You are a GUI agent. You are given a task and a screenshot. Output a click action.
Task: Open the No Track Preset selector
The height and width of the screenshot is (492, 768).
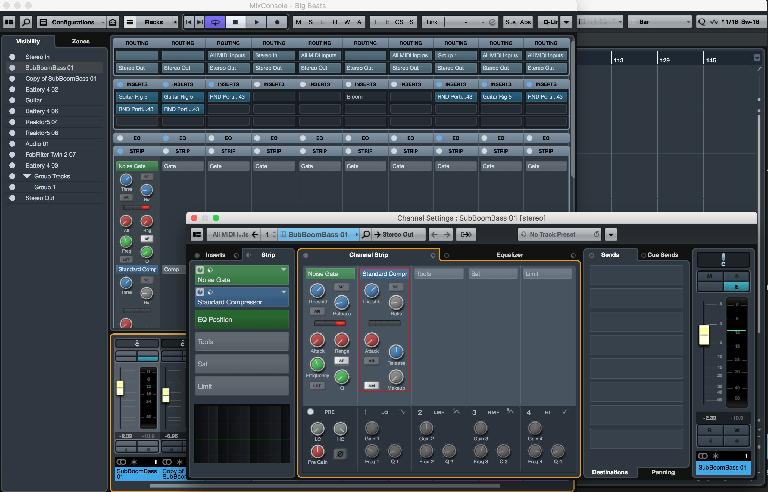559,235
